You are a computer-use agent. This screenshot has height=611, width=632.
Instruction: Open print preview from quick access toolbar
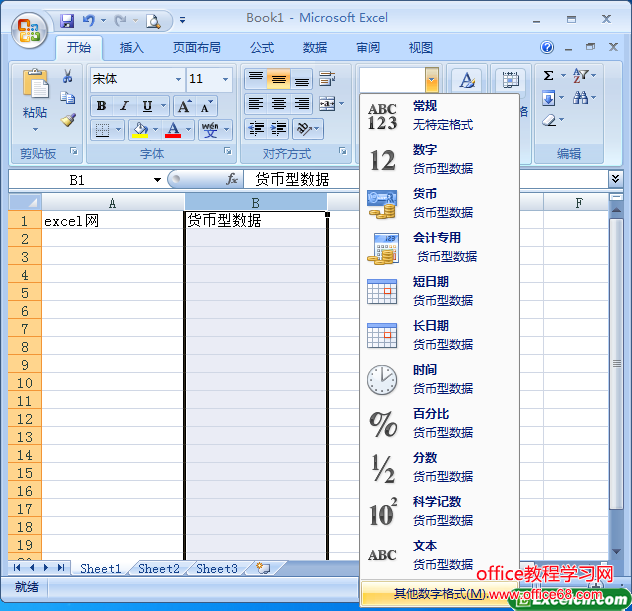(153, 21)
